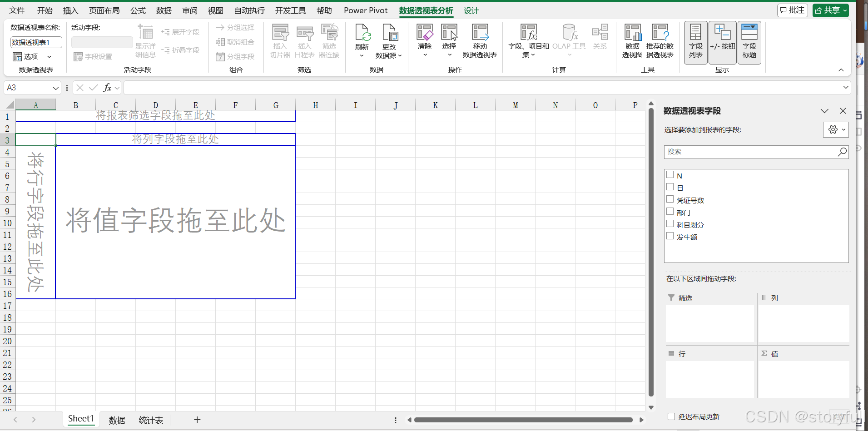
Task: Check the 发生额 field checkbox
Action: point(670,236)
